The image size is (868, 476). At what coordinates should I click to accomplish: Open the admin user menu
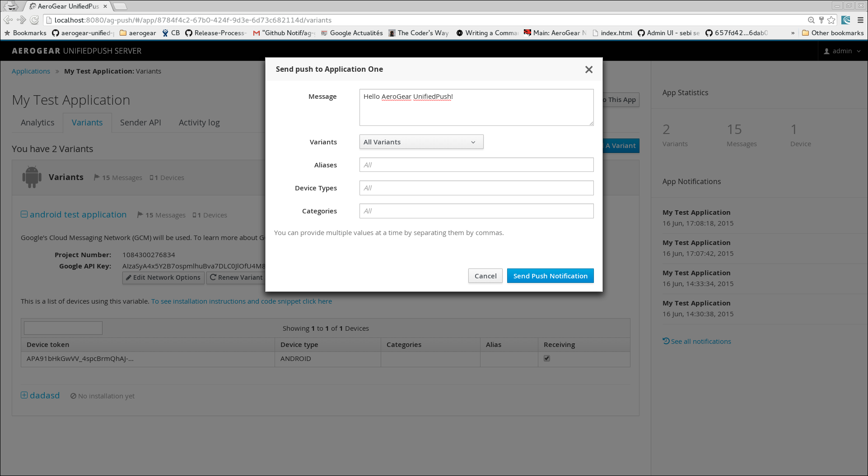coord(842,51)
